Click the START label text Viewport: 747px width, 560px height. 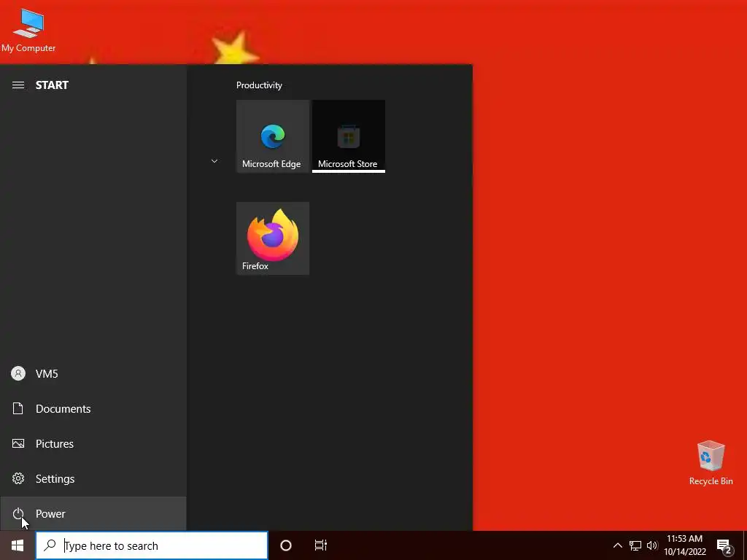coord(52,85)
